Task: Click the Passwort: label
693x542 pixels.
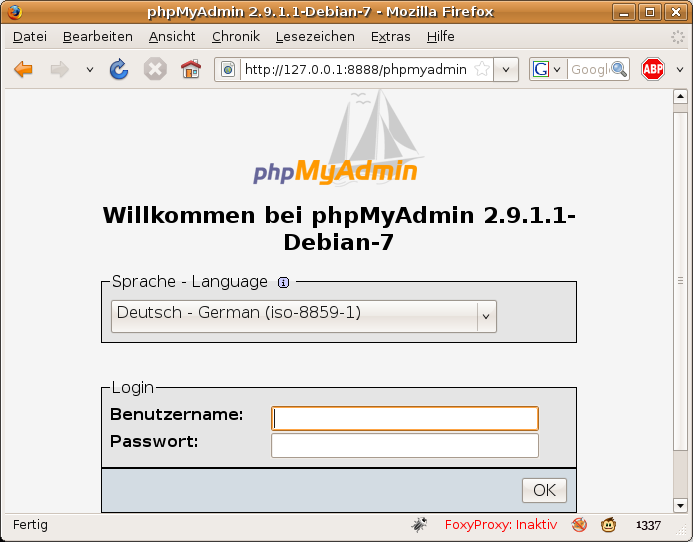Action: [154, 442]
